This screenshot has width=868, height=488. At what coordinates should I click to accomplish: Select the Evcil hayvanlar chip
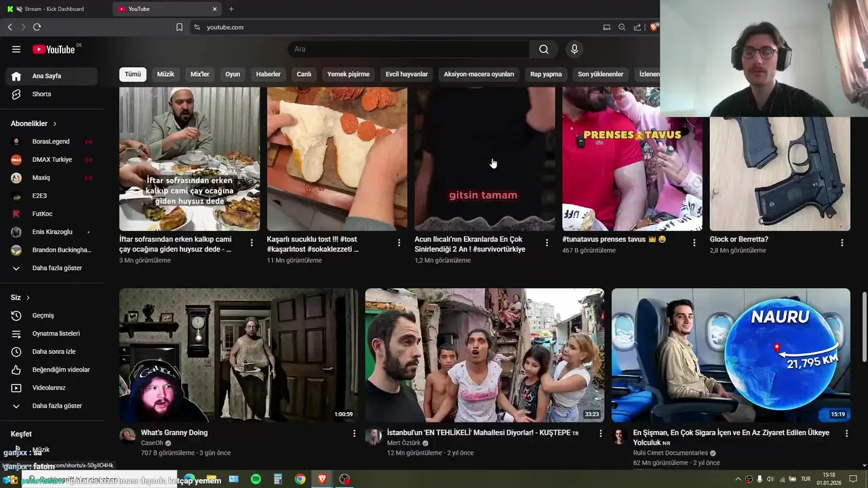click(407, 74)
